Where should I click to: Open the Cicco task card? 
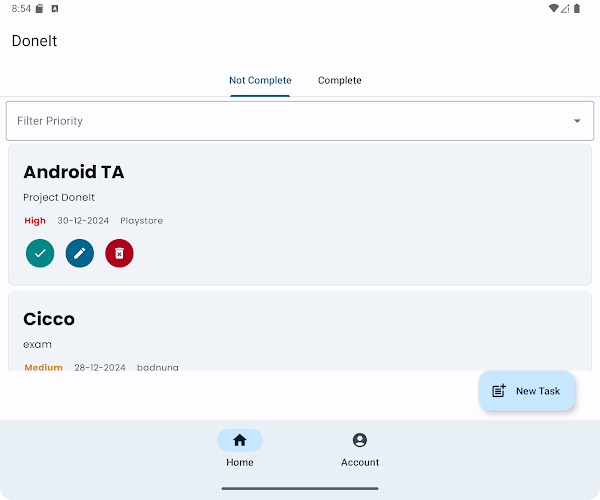[300, 331]
